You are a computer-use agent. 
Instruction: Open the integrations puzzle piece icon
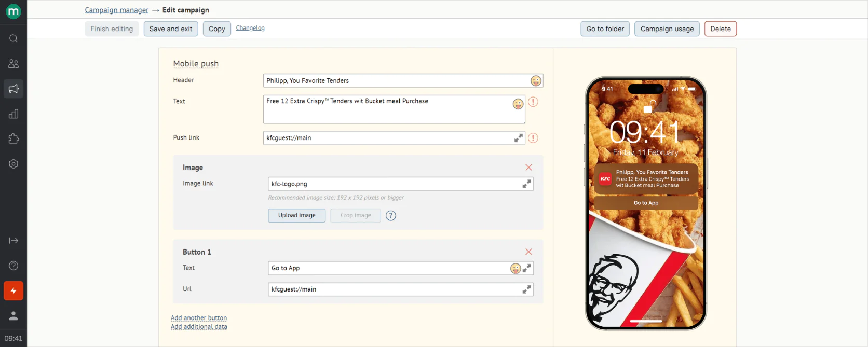(13, 138)
